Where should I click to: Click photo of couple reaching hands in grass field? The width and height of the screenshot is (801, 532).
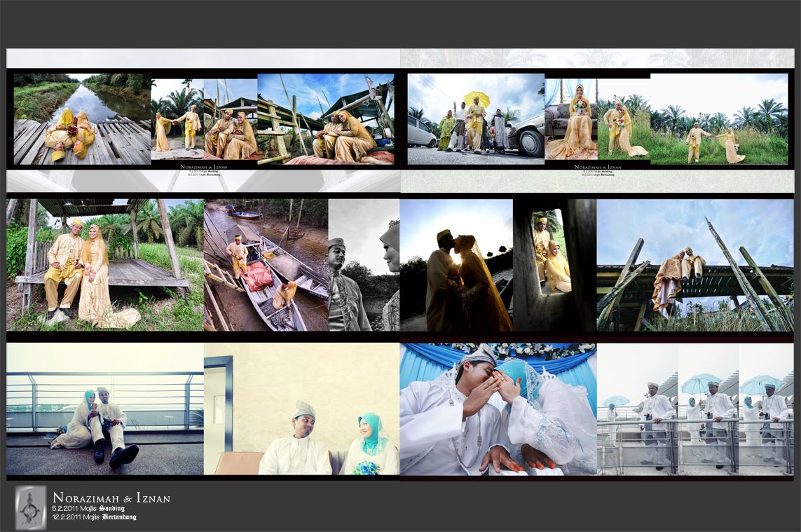(719, 119)
